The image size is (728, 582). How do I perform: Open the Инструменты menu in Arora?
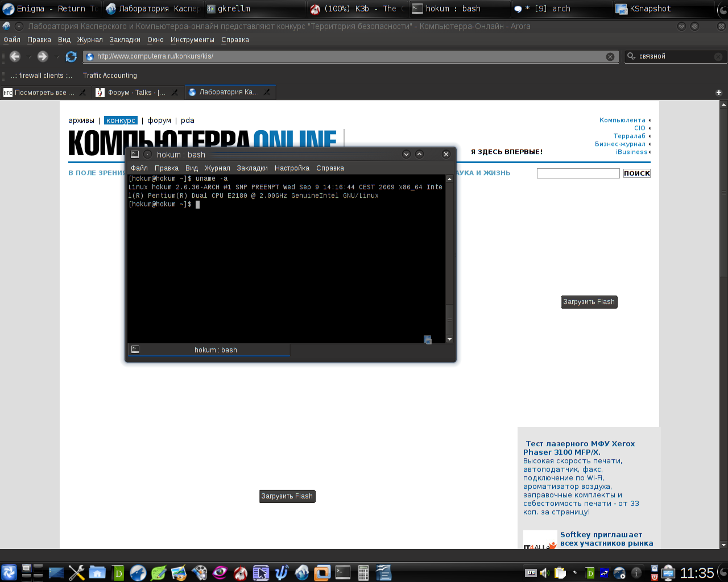[x=192, y=40]
